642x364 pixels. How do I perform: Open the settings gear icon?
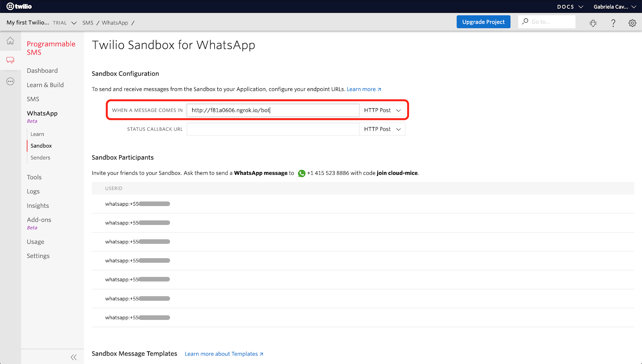coord(632,23)
